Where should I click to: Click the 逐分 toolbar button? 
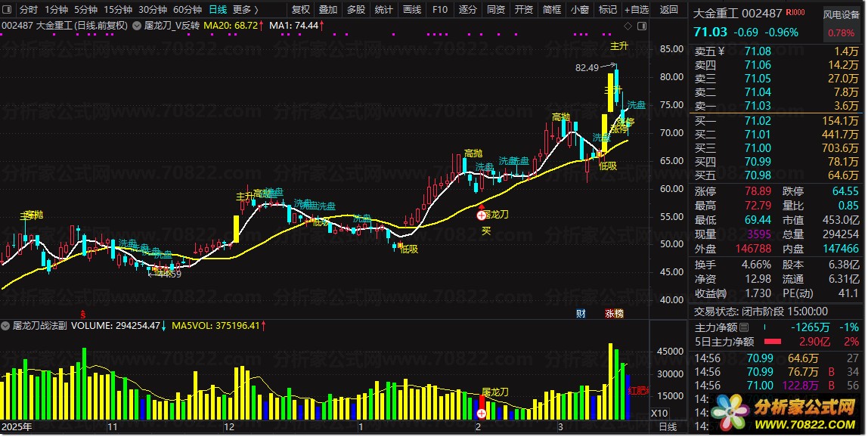click(x=468, y=9)
